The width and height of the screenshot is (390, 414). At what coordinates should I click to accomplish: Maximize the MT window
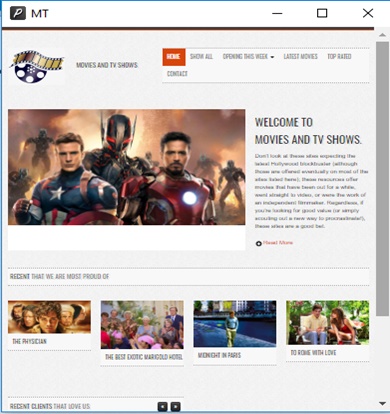322,13
